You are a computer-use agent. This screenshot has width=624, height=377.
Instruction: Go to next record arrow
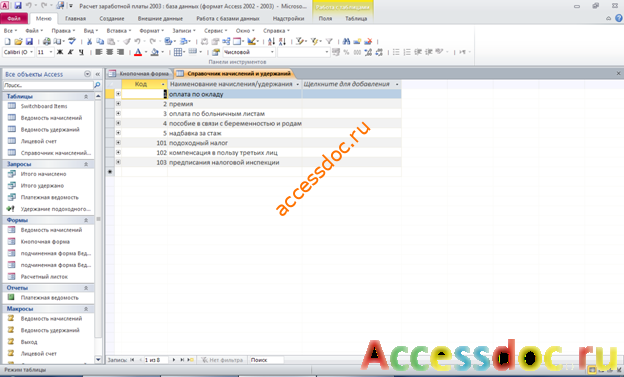coord(174,360)
